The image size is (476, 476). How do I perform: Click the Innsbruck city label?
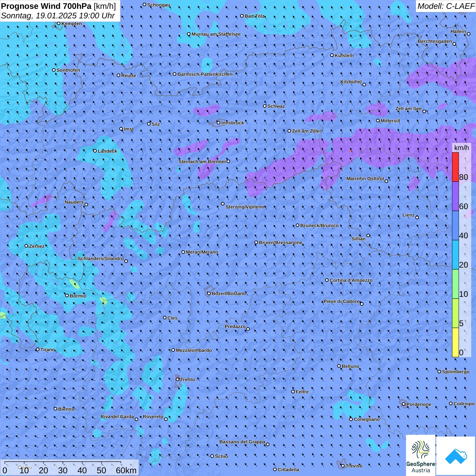tap(233, 123)
